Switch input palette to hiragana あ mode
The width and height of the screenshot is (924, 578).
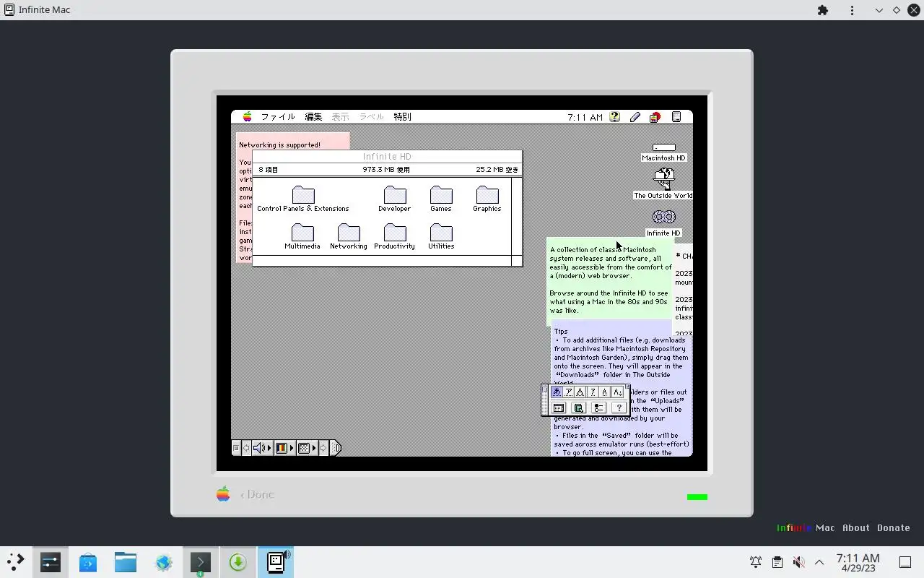coord(557,392)
